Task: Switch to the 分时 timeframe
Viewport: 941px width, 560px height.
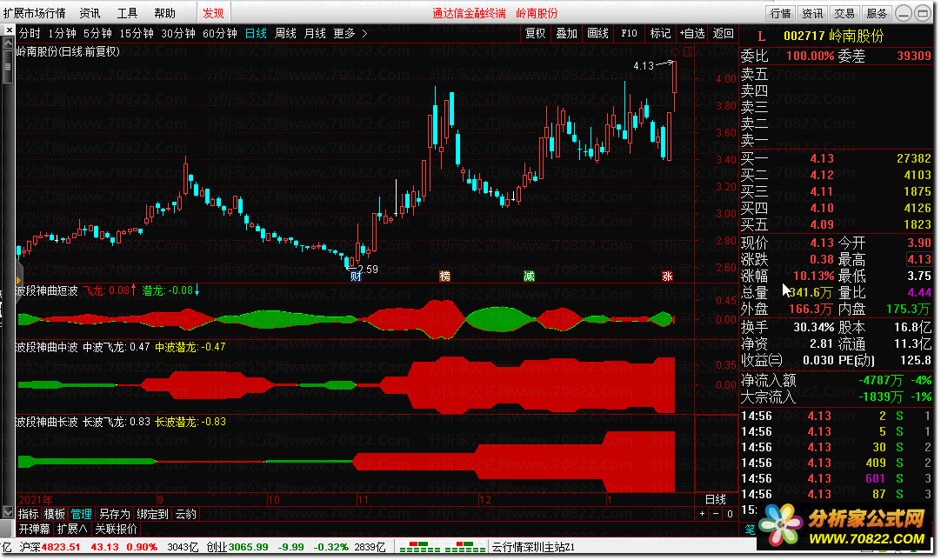Action: point(30,34)
